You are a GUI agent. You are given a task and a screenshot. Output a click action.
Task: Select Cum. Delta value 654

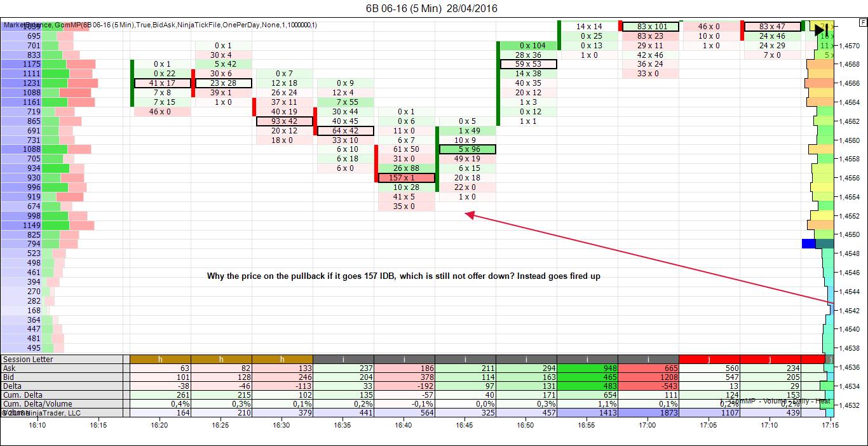587,395
